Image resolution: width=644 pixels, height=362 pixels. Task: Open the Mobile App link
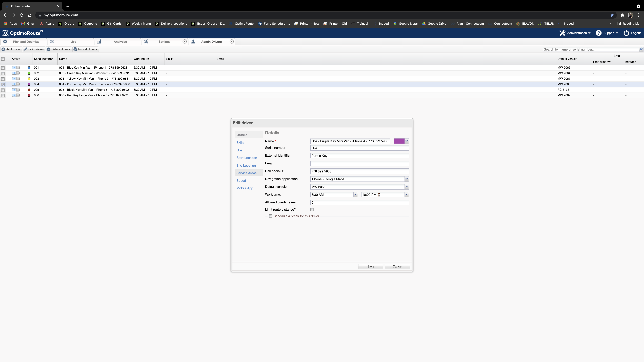click(245, 188)
